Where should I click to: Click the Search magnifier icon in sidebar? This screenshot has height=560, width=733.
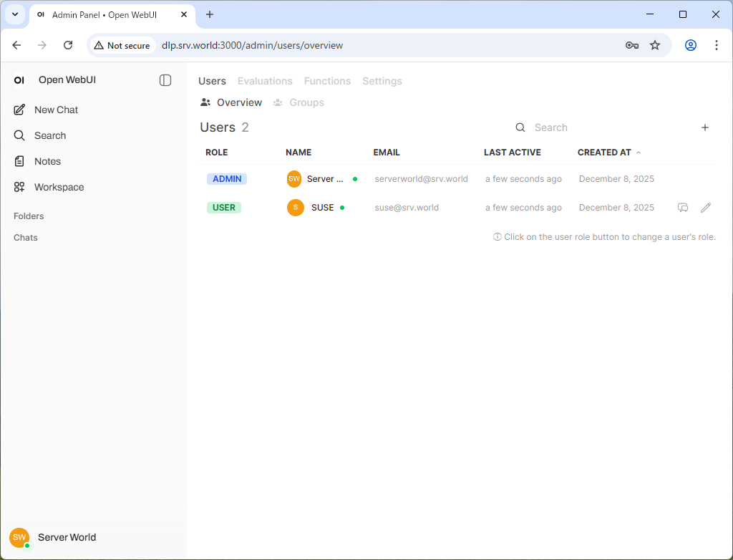(19, 135)
